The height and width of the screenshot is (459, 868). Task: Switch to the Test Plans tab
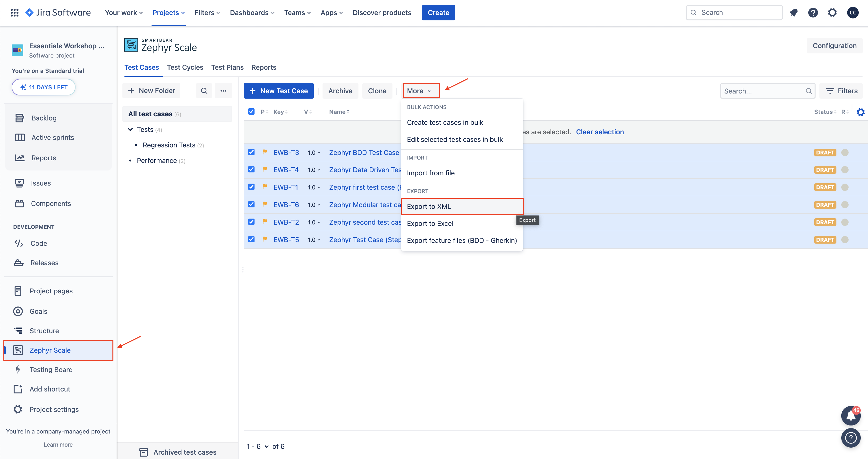coord(227,68)
